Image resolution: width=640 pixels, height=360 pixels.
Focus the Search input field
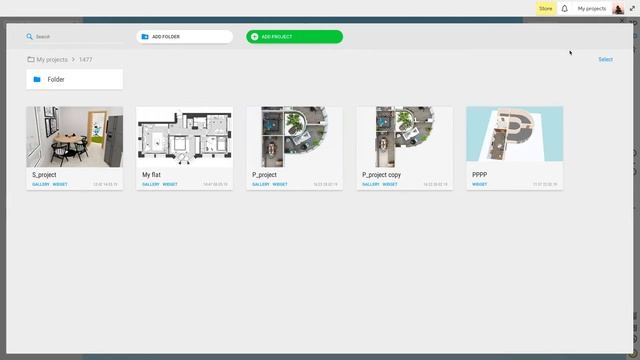[74, 37]
